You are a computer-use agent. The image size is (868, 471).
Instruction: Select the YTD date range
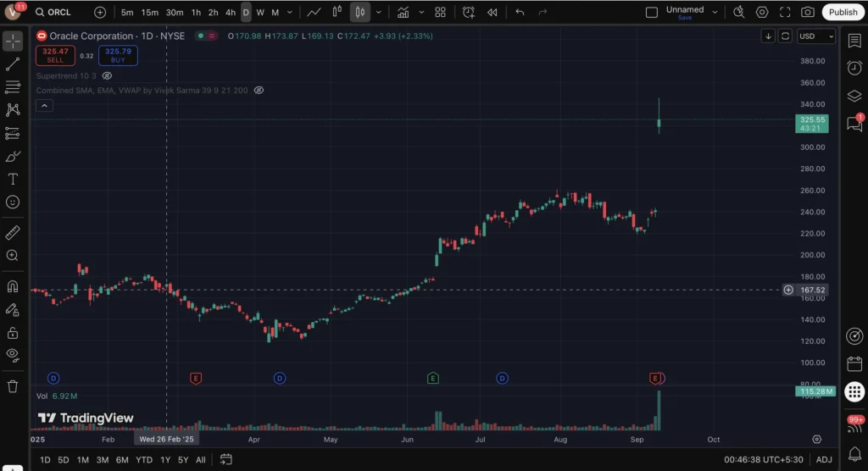[x=144, y=459]
